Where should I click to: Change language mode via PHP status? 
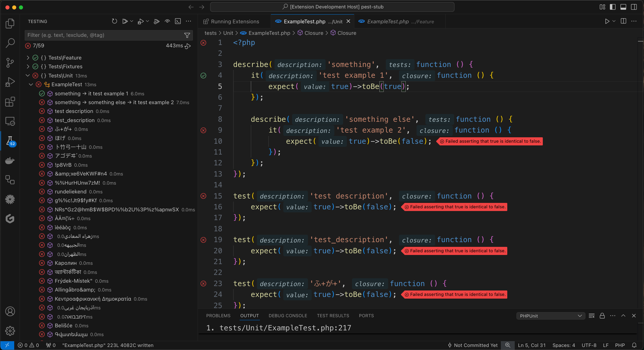click(620, 345)
